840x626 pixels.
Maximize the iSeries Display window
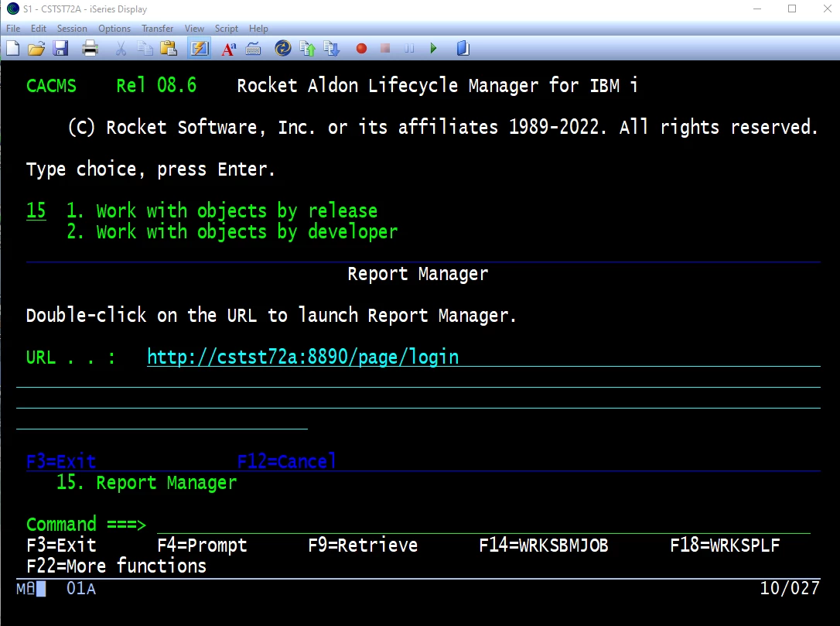(x=792, y=9)
